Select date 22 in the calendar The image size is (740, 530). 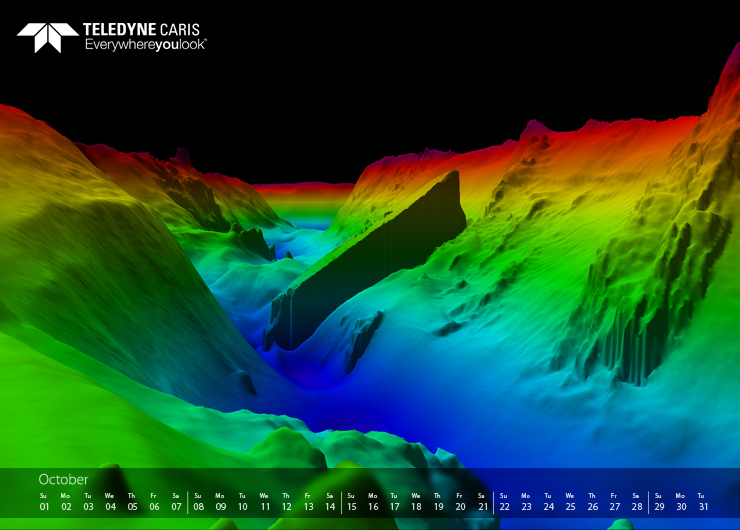[x=505, y=506]
